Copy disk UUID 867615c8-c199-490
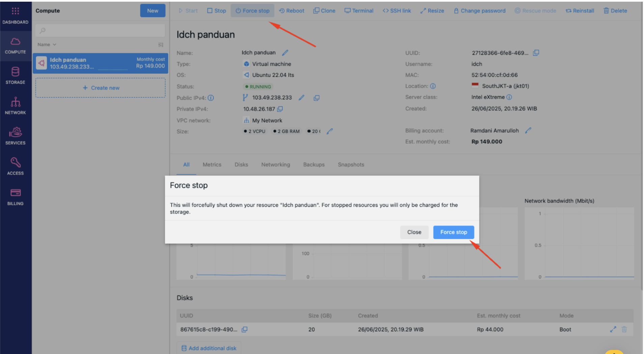 pos(244,330)
